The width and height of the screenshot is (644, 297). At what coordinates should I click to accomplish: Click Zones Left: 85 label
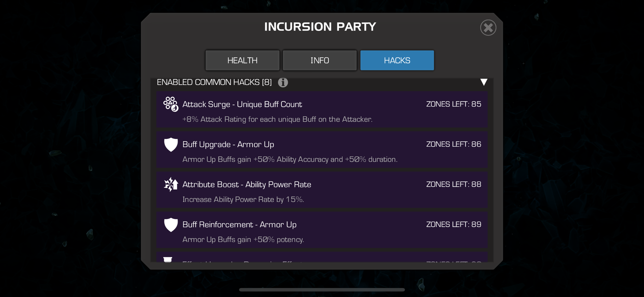454,104
